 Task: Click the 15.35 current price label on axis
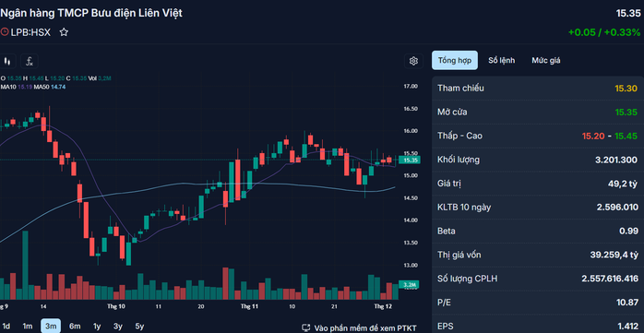(x=410, y=161)
